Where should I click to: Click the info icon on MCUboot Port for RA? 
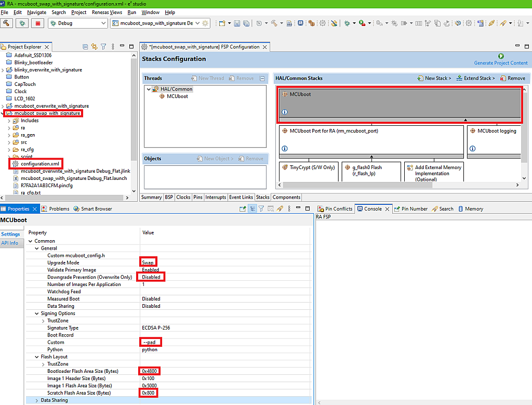284,149
